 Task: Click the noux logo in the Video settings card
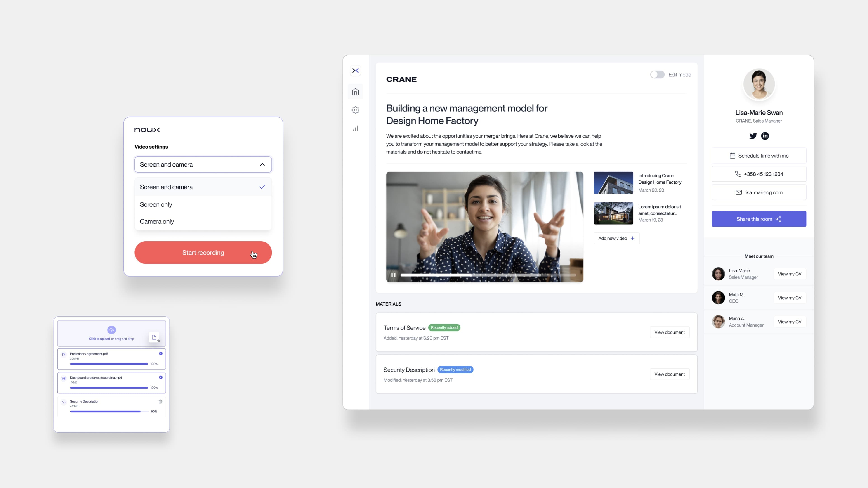[147, 130]
